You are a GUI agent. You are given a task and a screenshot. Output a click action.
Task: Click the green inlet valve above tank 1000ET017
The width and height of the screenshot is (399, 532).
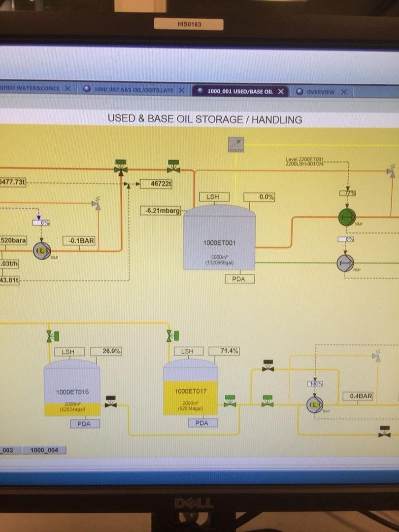click(173, 335)
